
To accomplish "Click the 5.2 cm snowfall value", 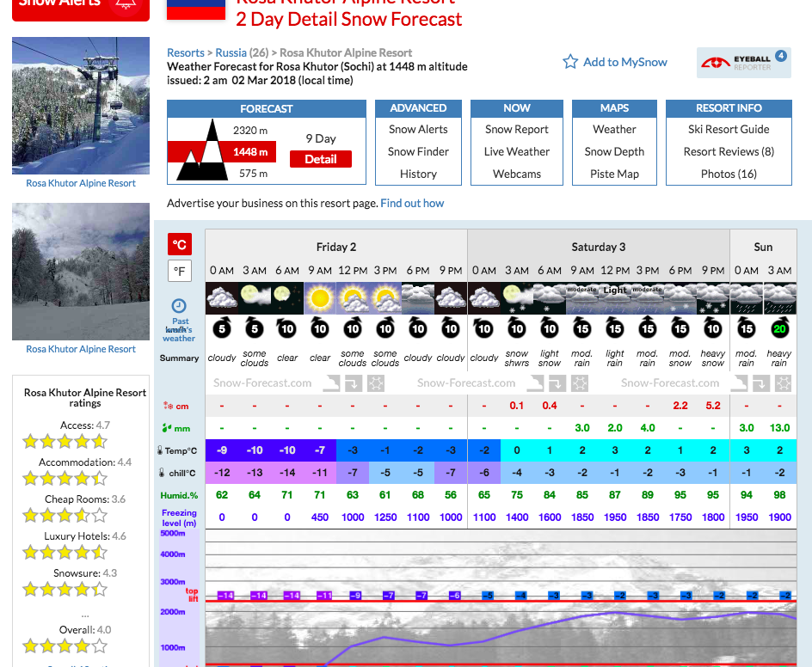I will point(713,406).
